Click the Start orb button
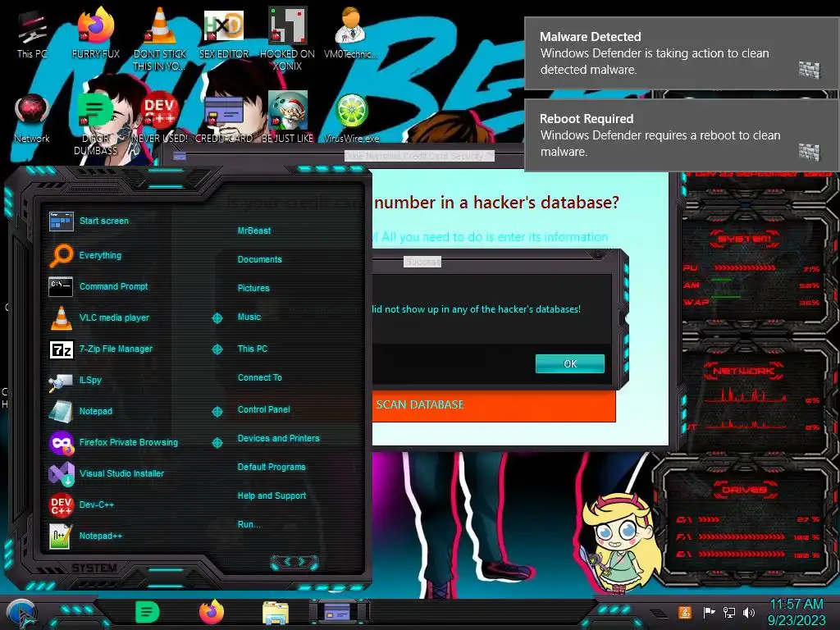The height and width of the screenshot is (630, 840). [21, 613]
